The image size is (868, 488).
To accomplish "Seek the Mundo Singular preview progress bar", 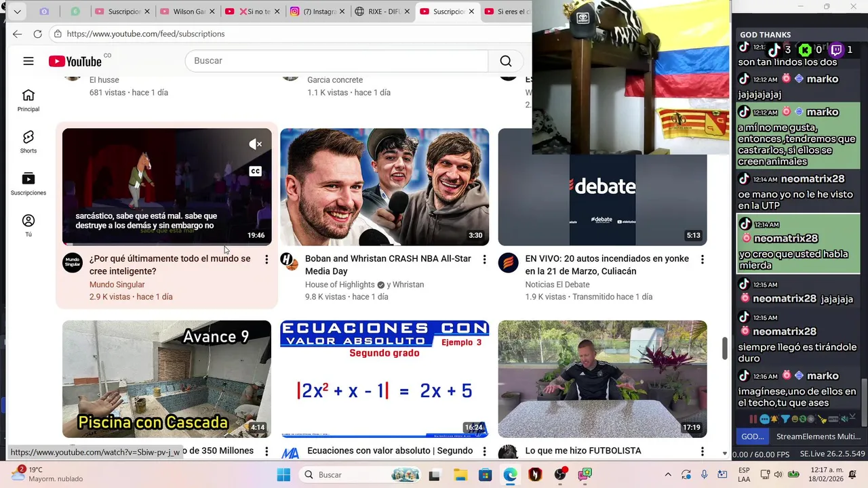I will [x=167, y=245].
